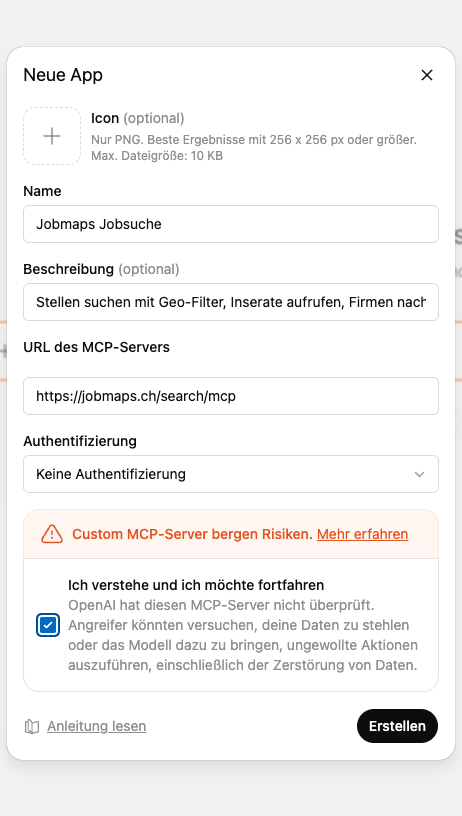Uncheck the blue risk acknowledgment checkbox
The width and height of the screenshot is (462, 816).
(48, 625)
